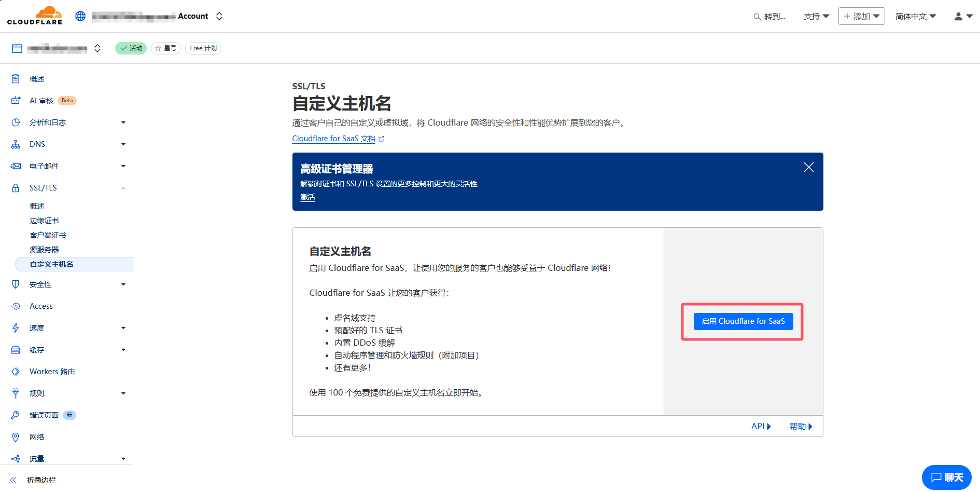Screen dimensions: 980x492
Task: Toggle the 星号 star for this site
Action: (166, 48)
